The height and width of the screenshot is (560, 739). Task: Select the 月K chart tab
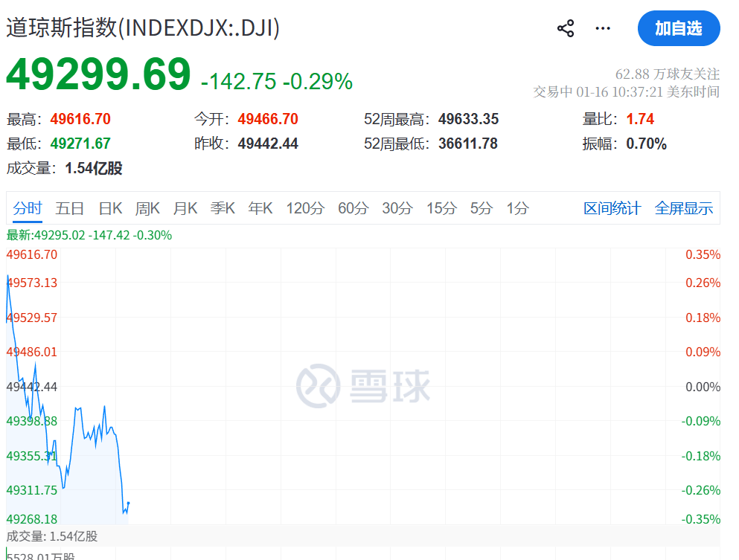tap(185, 208)
